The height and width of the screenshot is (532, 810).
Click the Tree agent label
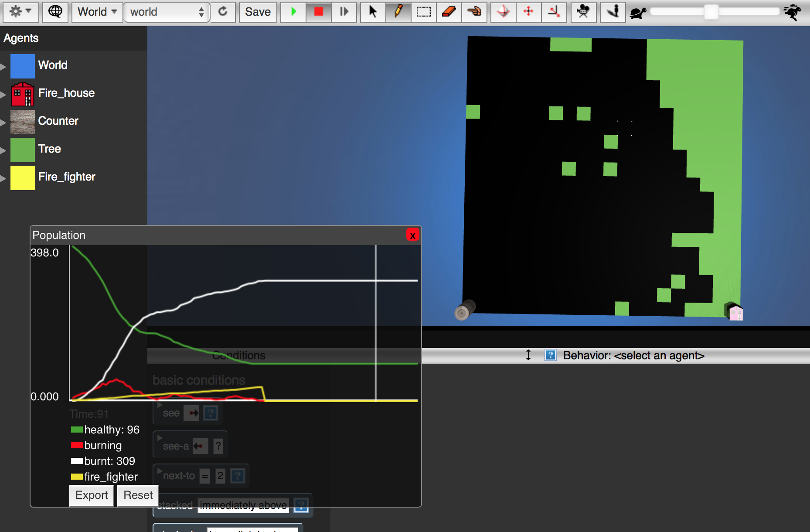[50, 149]
